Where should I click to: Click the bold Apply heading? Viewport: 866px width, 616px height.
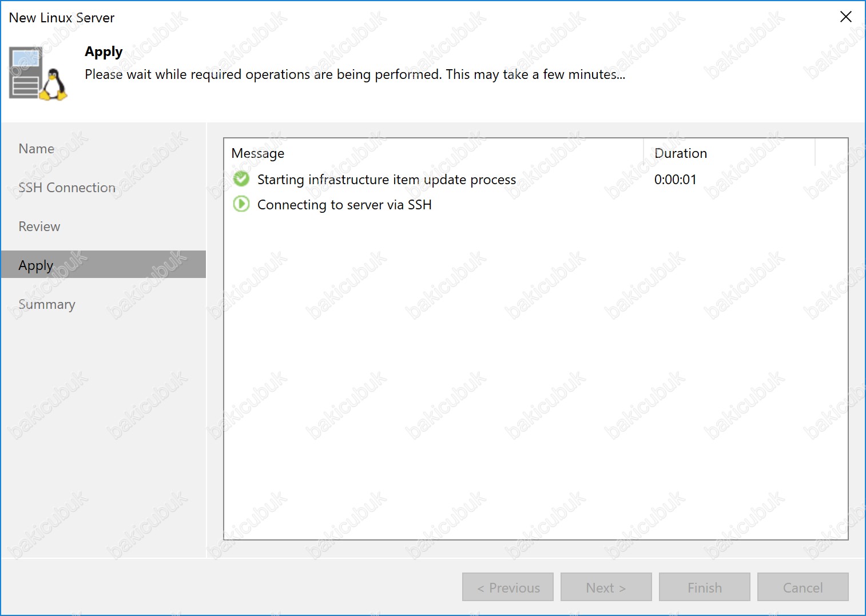(104, 52)
